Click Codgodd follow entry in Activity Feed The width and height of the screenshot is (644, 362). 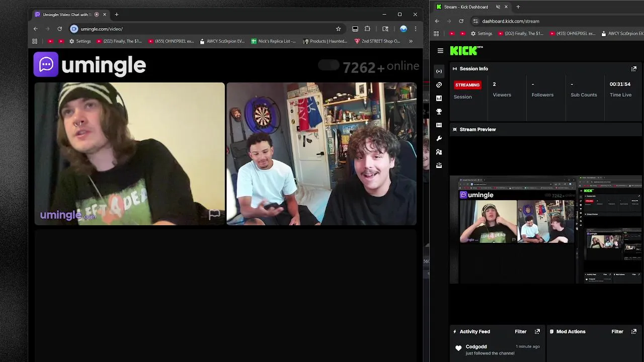pyautogui.click(x=496, y=350)
